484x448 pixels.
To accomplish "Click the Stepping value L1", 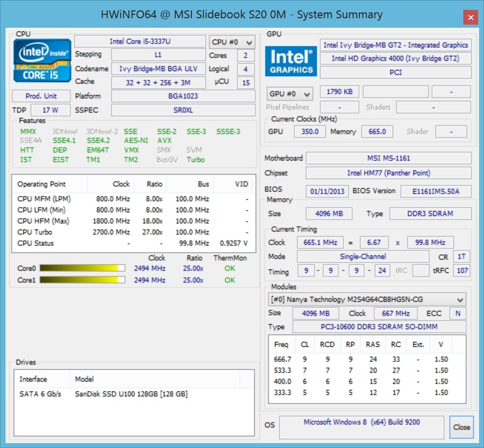I will coord(158,55).
